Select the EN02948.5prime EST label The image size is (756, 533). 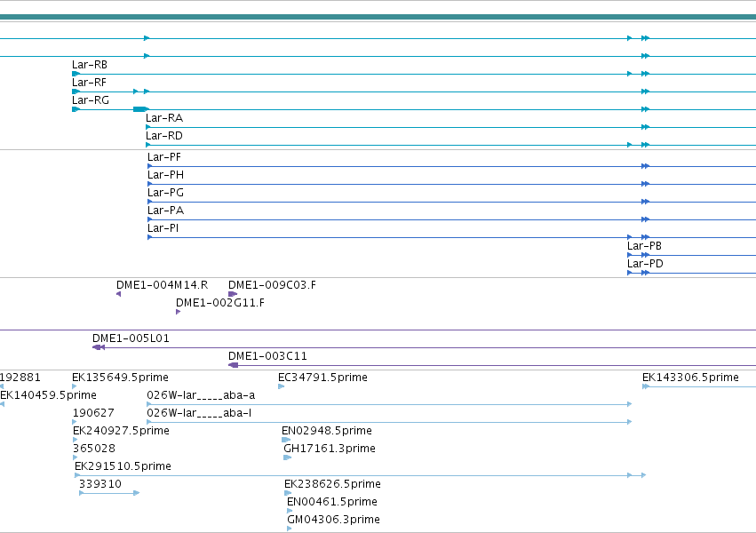(x=327, y=432)
